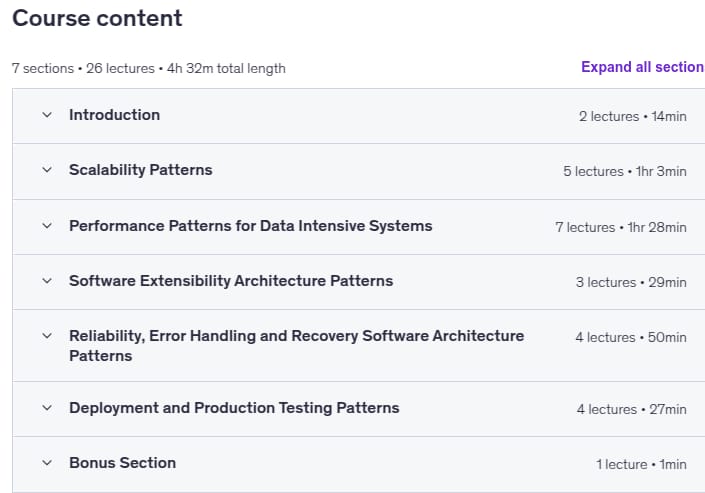Click Performance Patterns for Data Intensive Systems title
Image resolution: width=705 pixels, height=493 pixels.
(250, 226)
